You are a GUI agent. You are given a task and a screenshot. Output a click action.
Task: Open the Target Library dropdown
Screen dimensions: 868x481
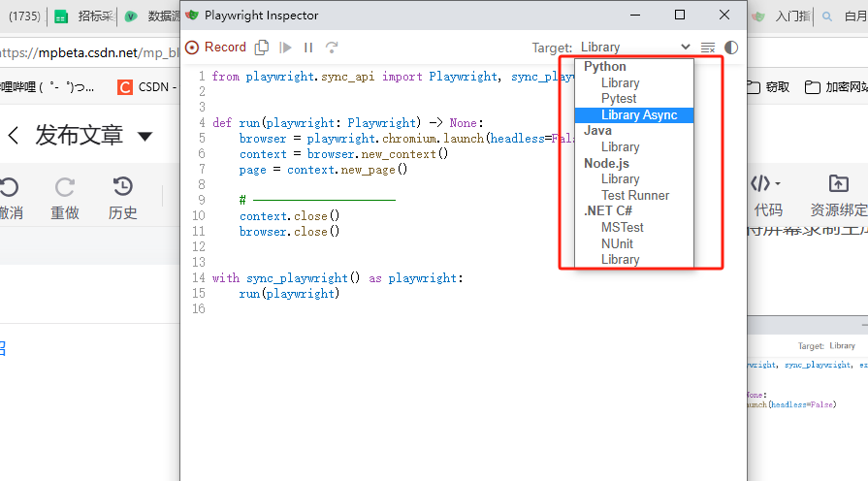[x=634, y=48]
